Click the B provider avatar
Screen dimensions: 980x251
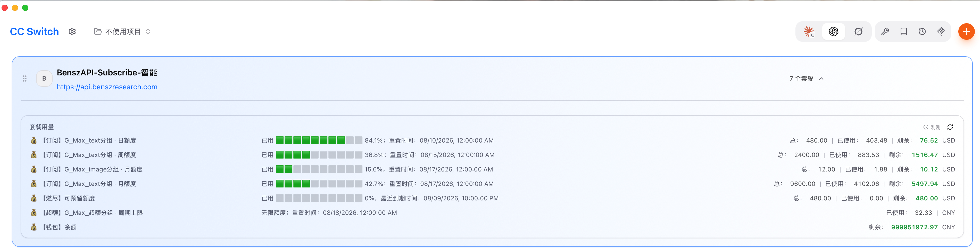click(x=44, y=79)
